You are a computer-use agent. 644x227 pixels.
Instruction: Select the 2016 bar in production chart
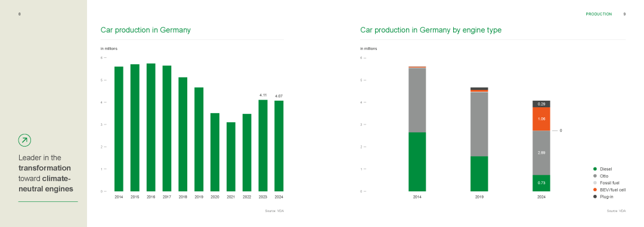point(151,128)
